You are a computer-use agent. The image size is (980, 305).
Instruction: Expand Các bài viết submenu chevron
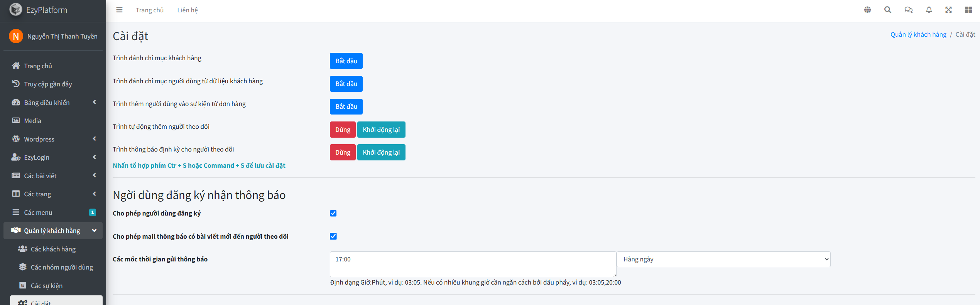[94, 175]
